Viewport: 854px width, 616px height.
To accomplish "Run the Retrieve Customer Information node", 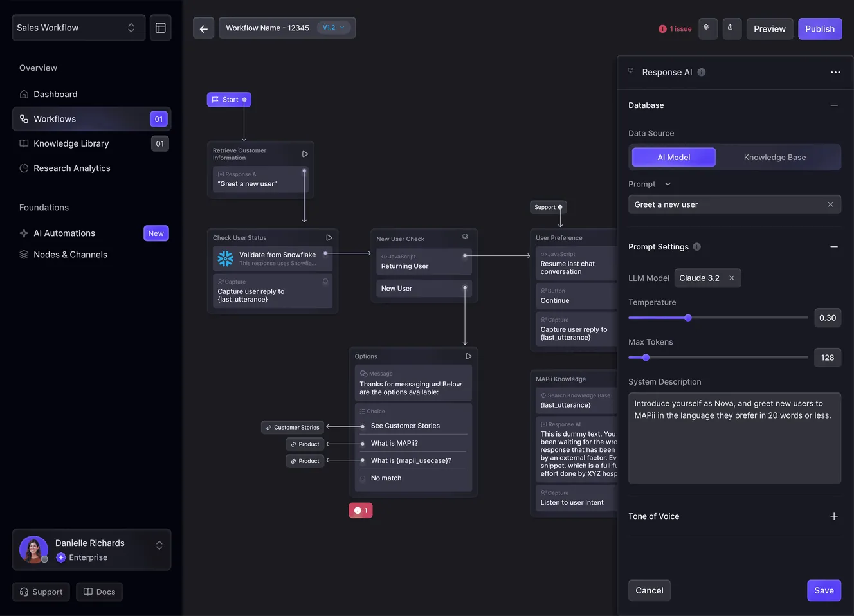I will point(305,154).
